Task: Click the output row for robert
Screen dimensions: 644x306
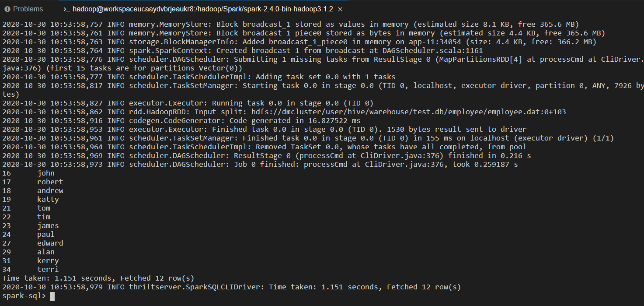Action: (33, 182)
